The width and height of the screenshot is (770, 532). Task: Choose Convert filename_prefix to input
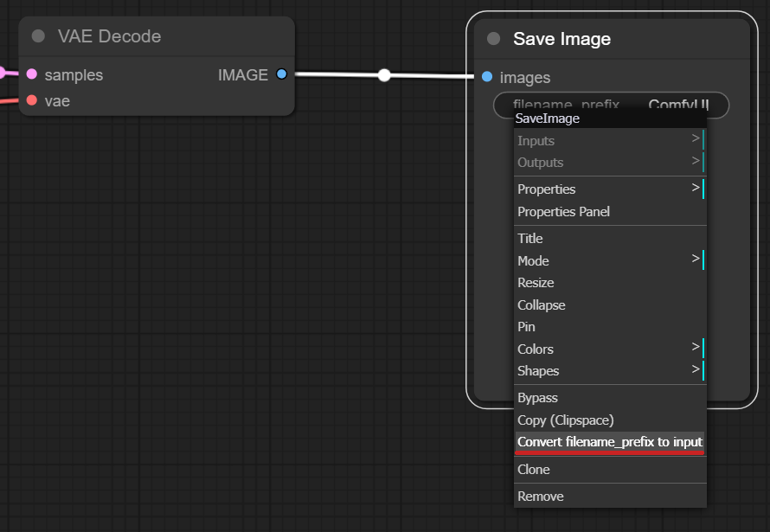610,442
